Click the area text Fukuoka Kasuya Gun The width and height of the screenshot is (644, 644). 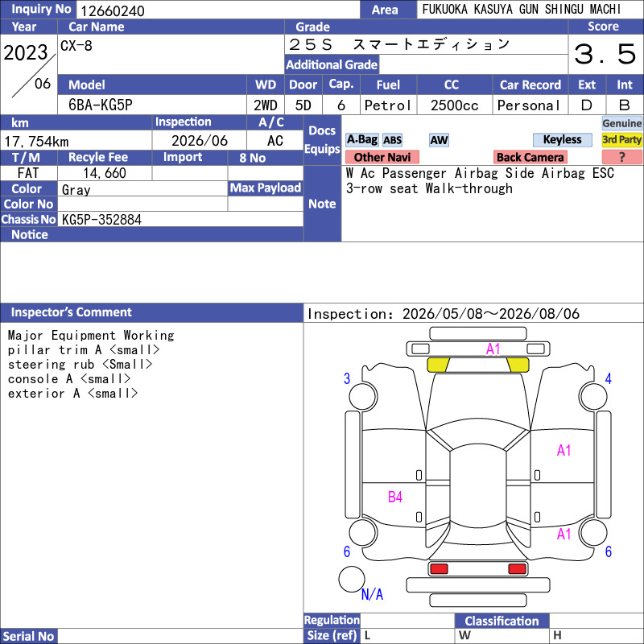tap(521, 10)
